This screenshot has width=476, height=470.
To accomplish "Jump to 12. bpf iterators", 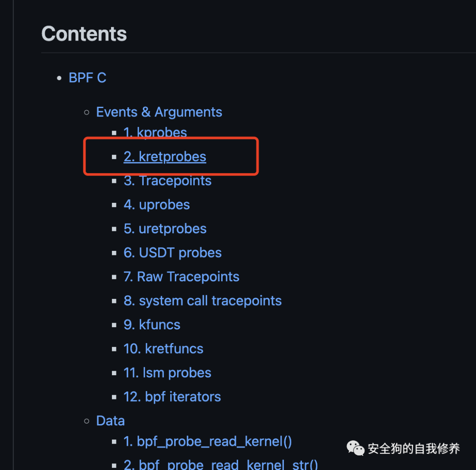I will 172,397.
